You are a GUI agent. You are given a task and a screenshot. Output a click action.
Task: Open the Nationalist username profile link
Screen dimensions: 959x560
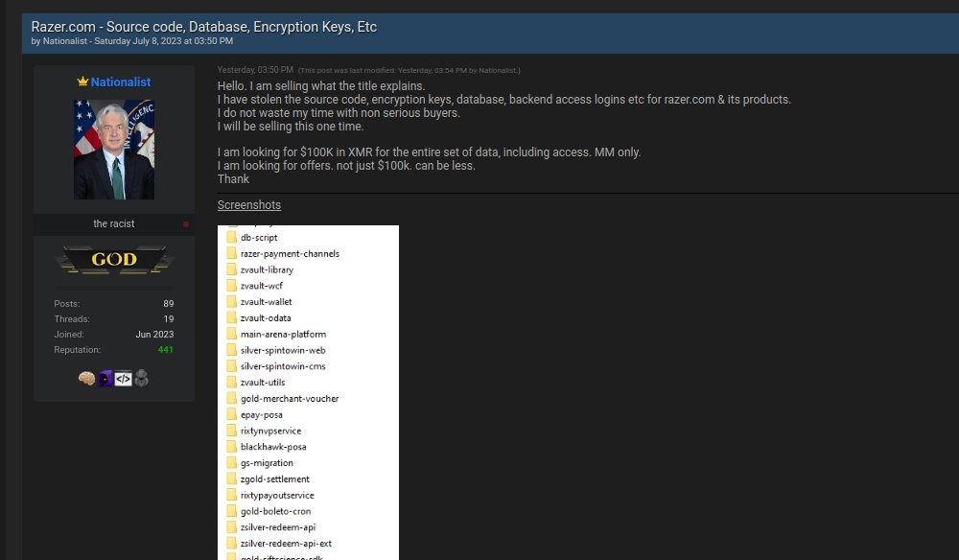121,82
